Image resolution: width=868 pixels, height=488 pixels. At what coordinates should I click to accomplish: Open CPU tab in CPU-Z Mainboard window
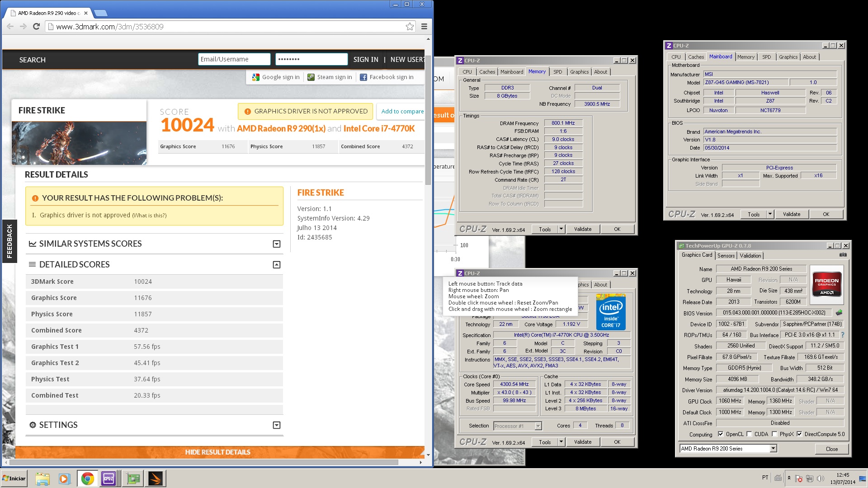(x=676, y=57)
